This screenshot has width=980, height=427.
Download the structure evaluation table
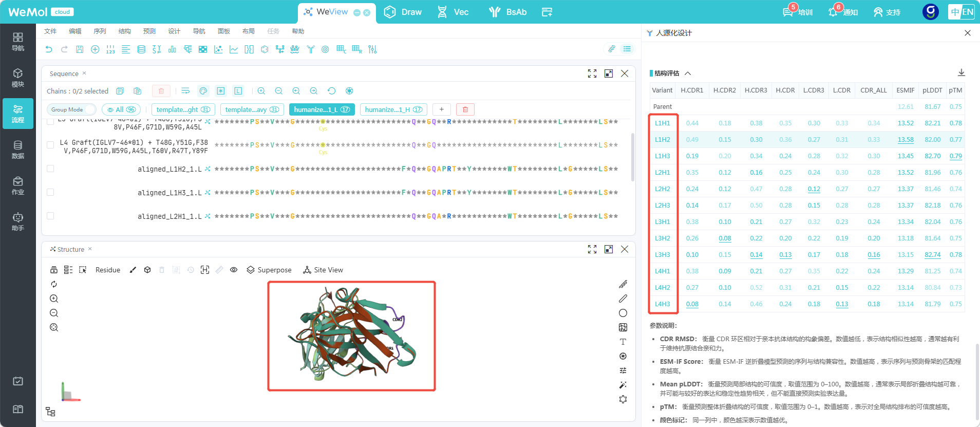(962, 73)
